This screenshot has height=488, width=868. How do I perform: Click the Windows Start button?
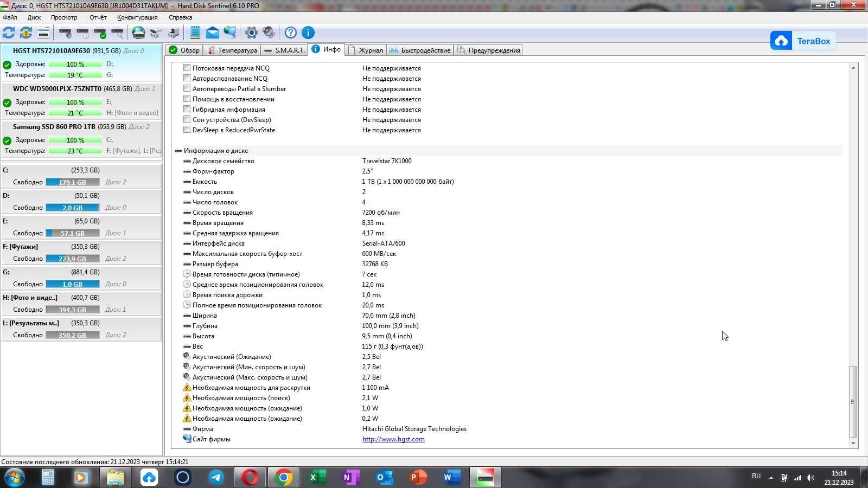pos(15,478)
